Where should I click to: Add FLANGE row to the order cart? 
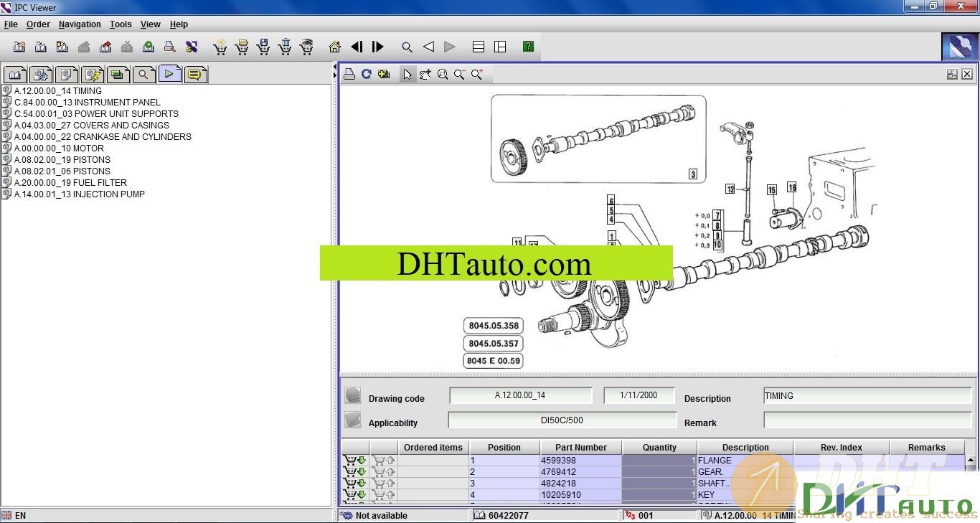point(354,461)
